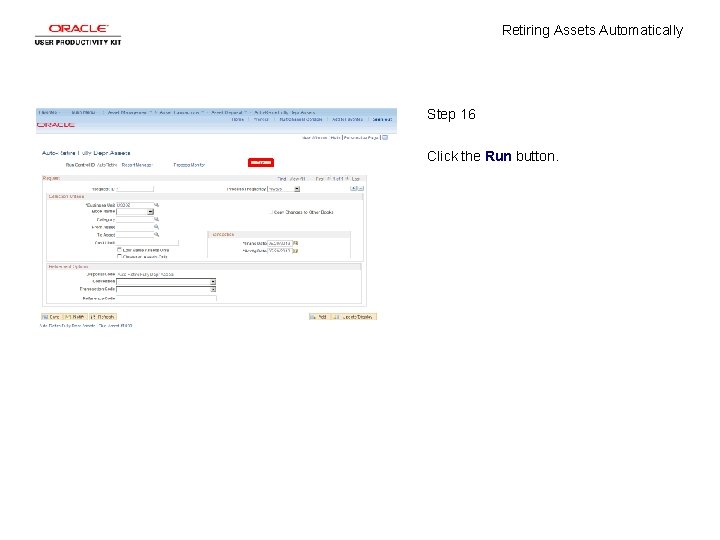Image resolution: width=720 pixels, height=540 pixels.
Task: Click the To Asset lookup magnifier icon
Action: point(157,235)
